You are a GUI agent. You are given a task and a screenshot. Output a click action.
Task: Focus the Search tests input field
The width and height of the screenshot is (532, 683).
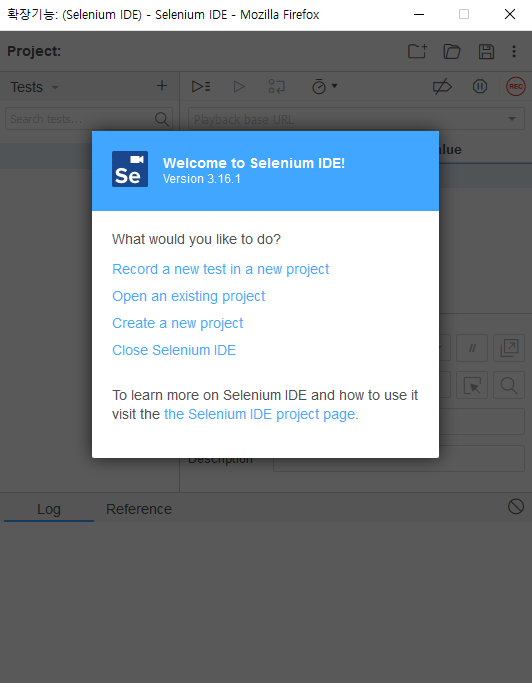click(x=89, y=119)
